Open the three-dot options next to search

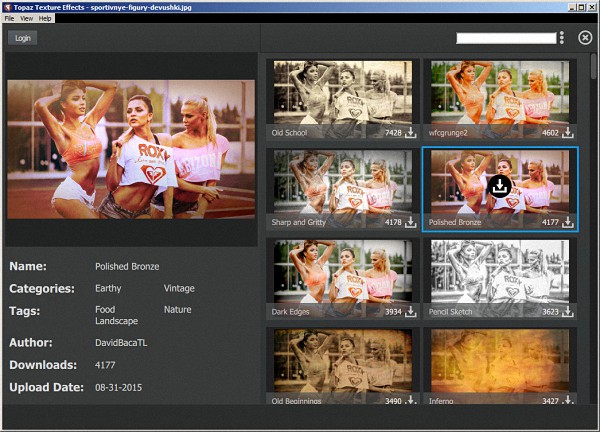pos(562,37)
